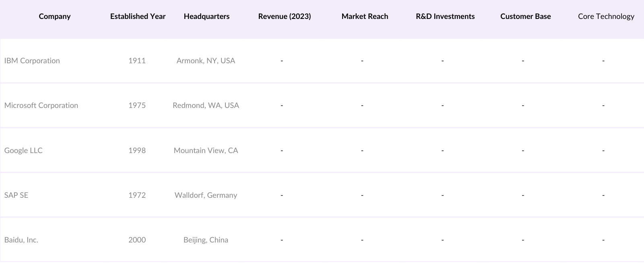644x263 pixels.
Task: Select the Redmond, WA, USA cell
Action: point(206,106)
